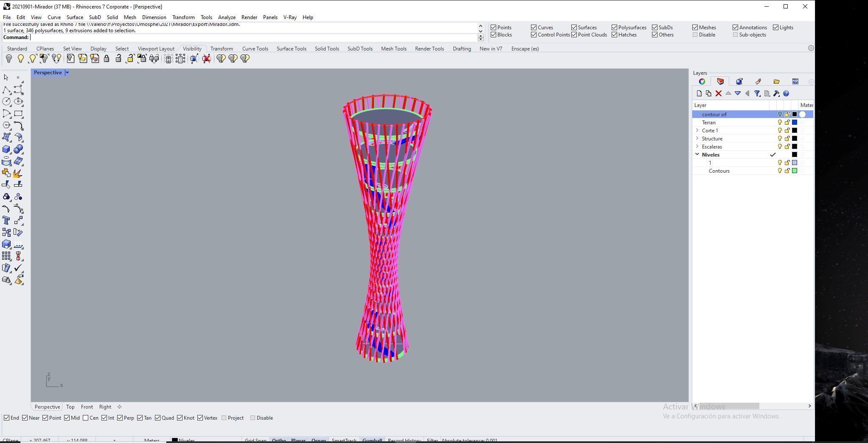The width and height of the screenshot is (868, 443).
Task: Click the Lock Objects padlock icon
Action: click(x=107, y=59)
